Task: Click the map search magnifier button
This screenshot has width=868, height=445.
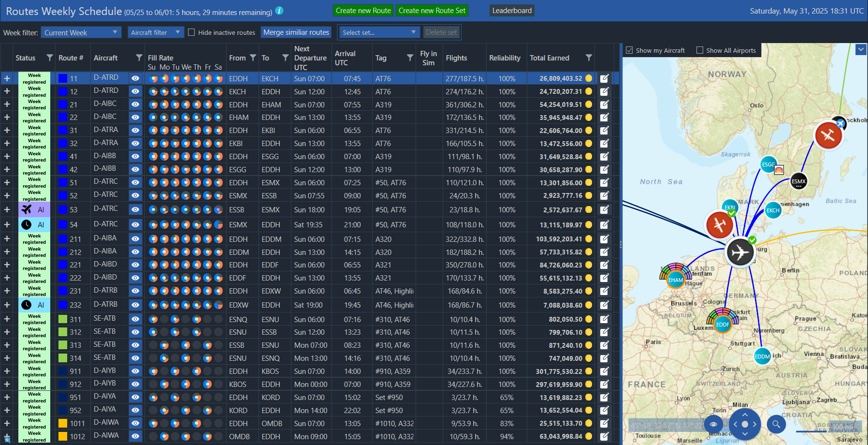Action: (776, 424)
